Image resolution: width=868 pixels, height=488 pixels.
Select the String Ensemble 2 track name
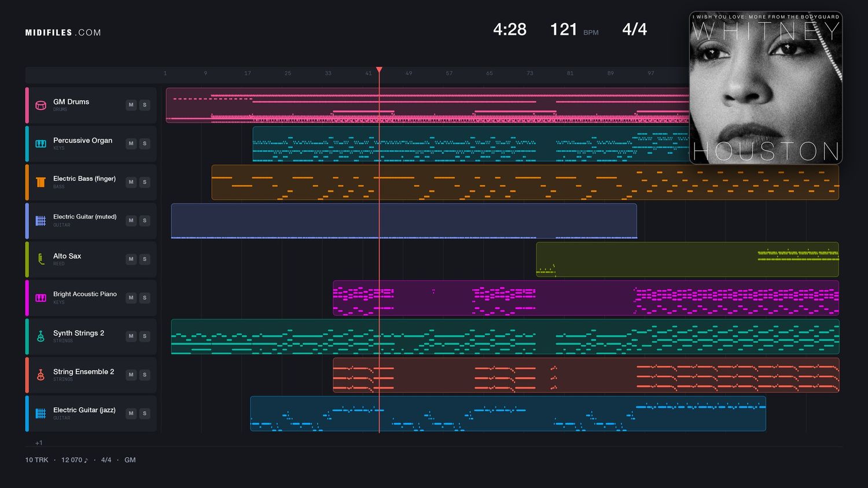(x=83, y=372)
